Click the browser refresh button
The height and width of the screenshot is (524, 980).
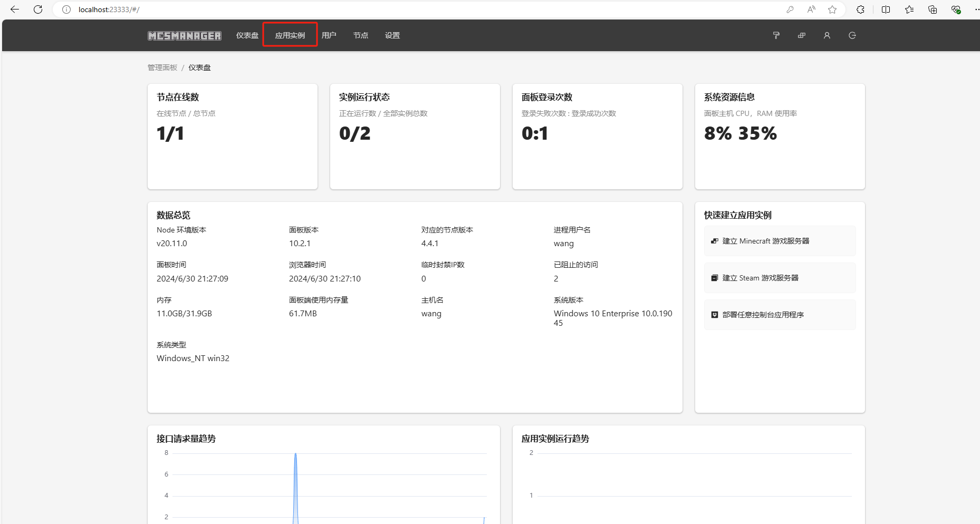point(38,9)
